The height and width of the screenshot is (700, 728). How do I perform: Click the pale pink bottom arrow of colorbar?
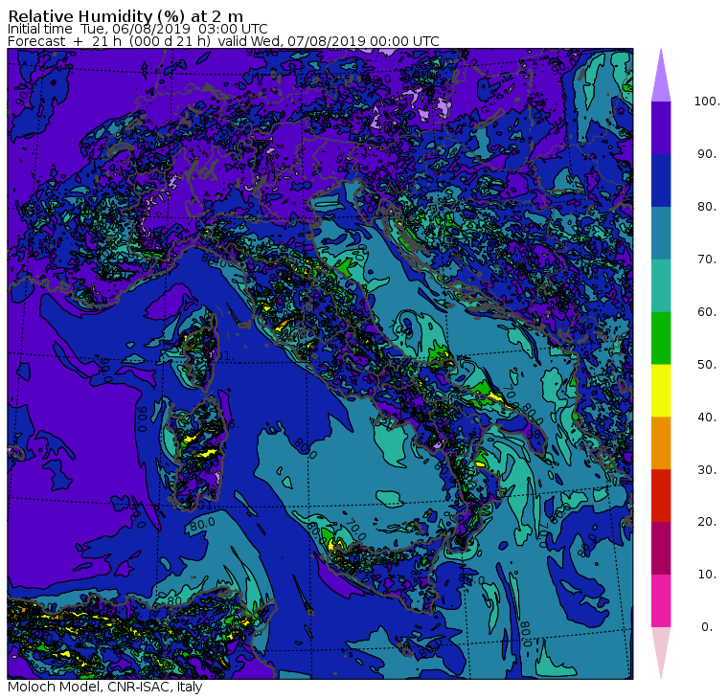661,650
